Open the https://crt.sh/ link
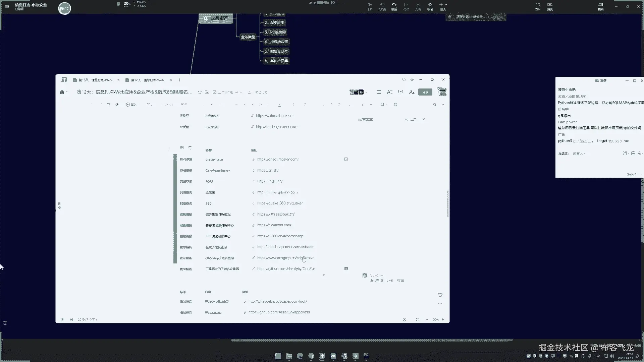Viewport: 644px width, 362px height. point(268,170)
